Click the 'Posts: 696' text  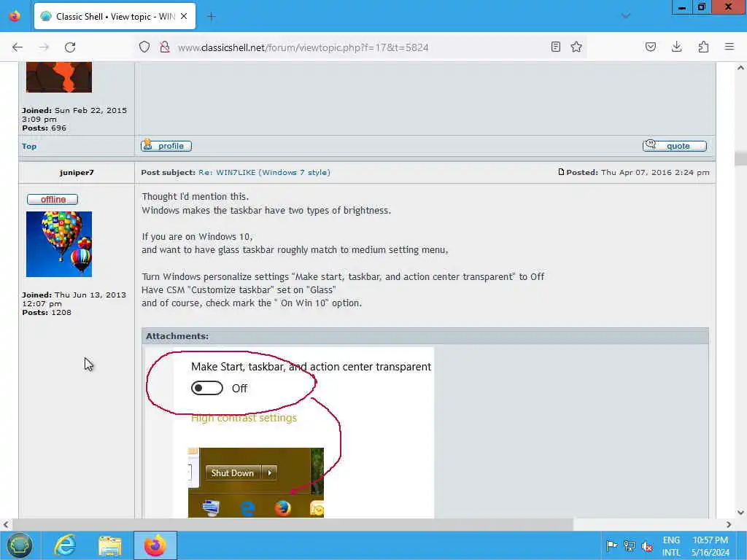(x=44, y=128)
